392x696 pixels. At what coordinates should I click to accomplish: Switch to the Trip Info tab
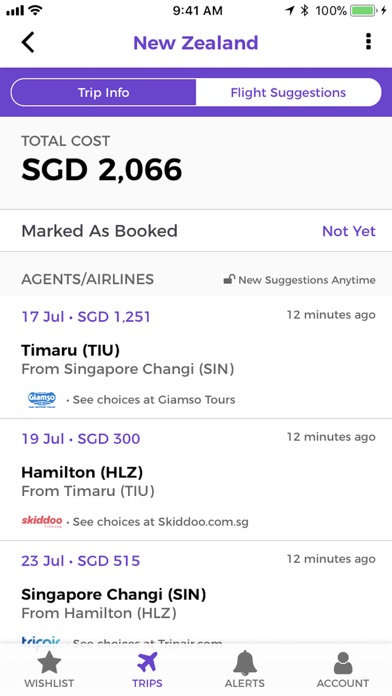coord(103,92)
